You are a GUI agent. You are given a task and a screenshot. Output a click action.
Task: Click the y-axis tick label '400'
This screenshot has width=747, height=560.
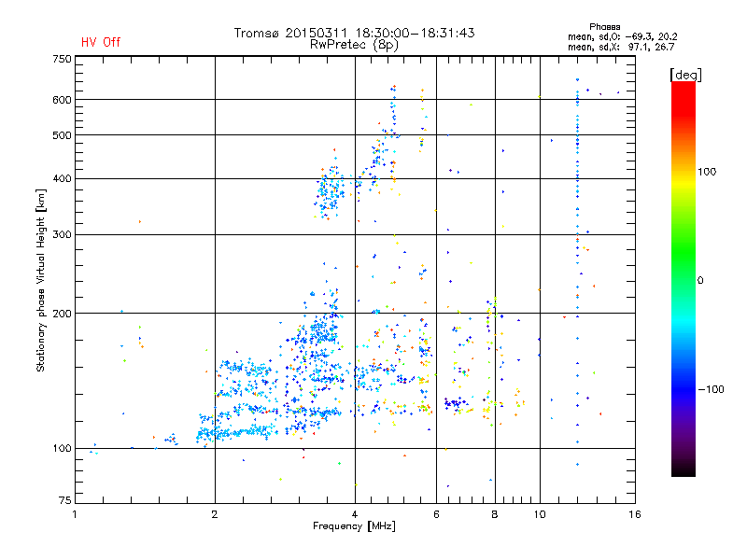[62, 178]
